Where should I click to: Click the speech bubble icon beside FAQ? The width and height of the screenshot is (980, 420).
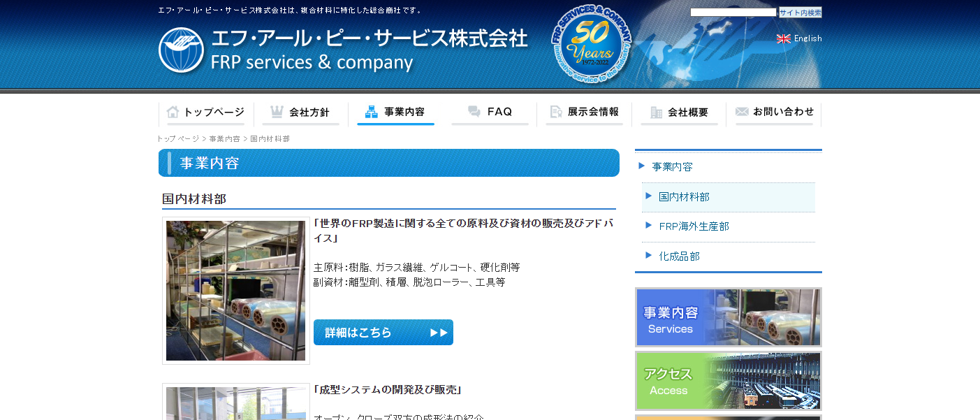click(474, 112)
